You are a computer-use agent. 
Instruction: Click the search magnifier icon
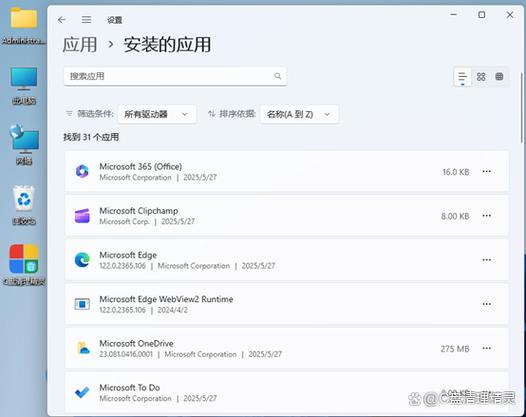click(x=278, y=76)
